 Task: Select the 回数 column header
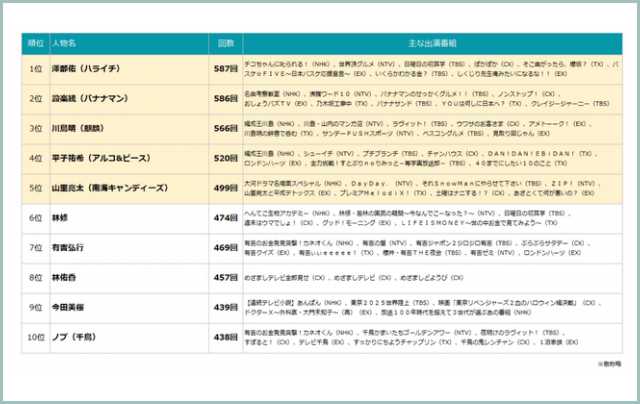tap(225, 44)
